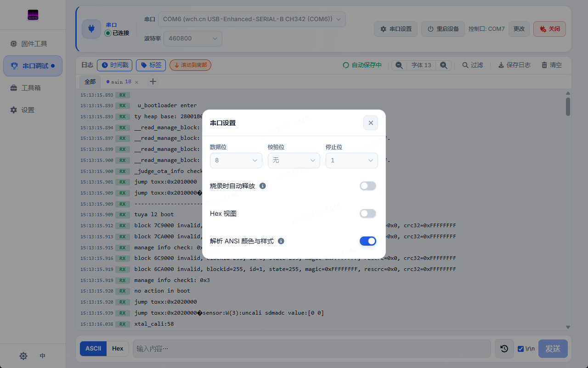Click log line 'manage info check1: 0x3'
This screenshot has height=368, width=588.
pos(172,280)
